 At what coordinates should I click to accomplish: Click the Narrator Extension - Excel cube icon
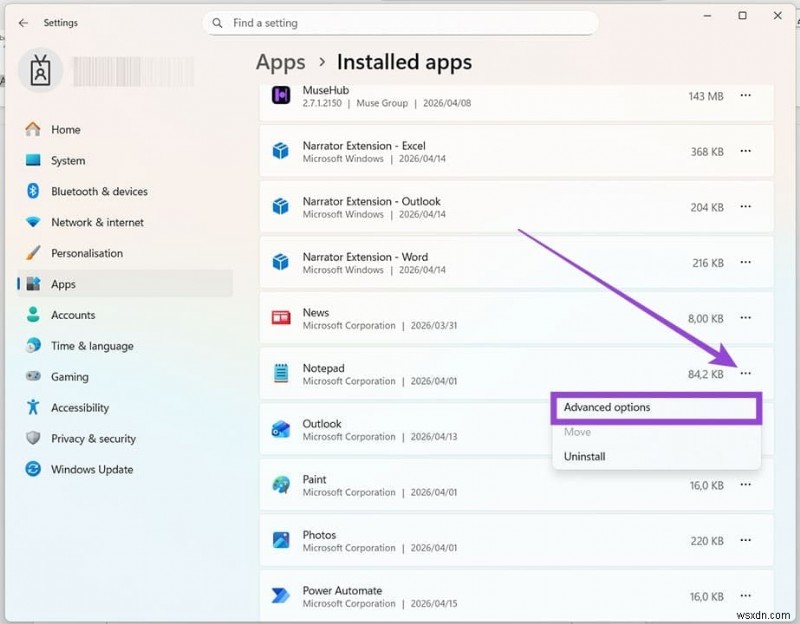click(x=281, y=151)
